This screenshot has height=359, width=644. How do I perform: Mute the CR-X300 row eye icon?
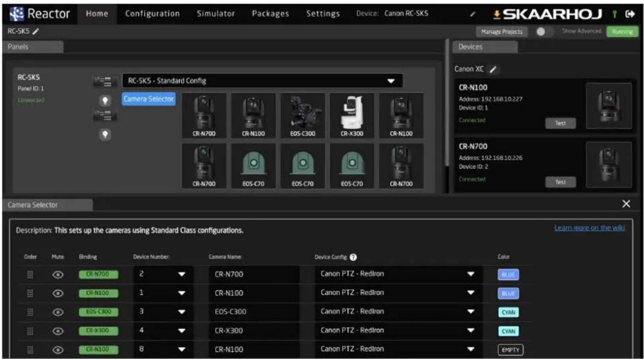(x=58, y=331)
